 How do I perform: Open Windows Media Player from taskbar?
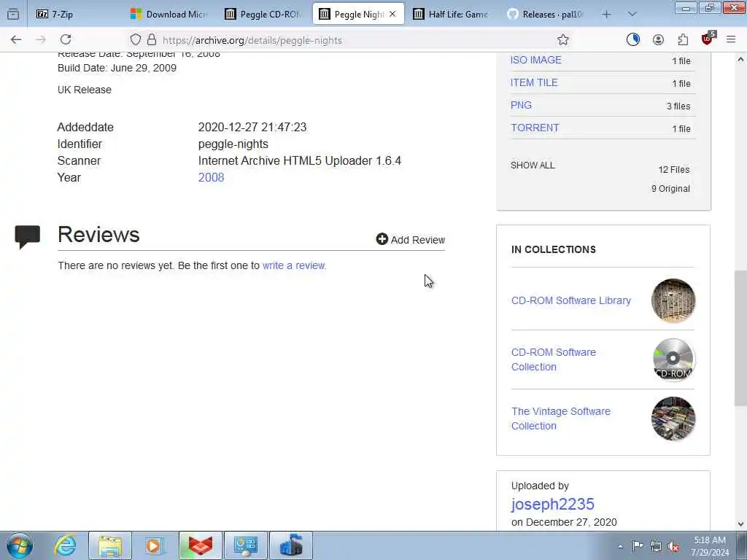coord(155,545)
